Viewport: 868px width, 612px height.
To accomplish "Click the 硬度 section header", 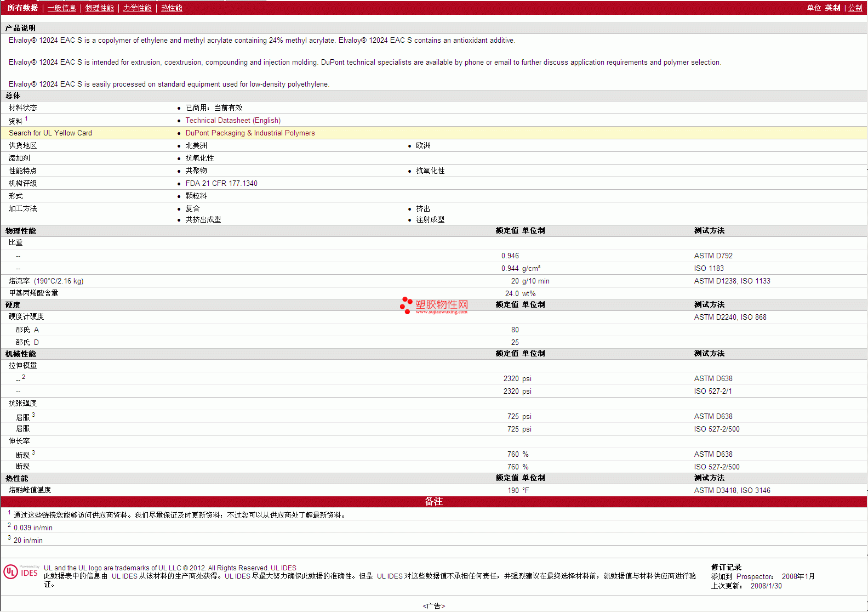I will pos(13,305).
